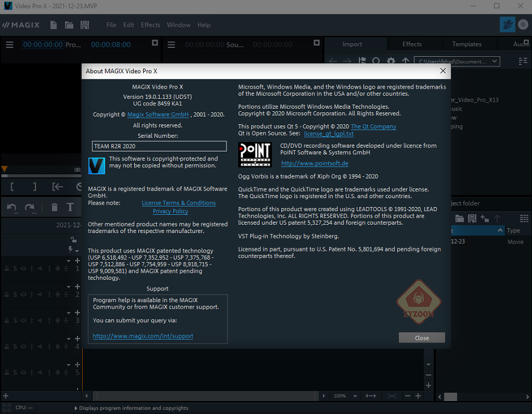The width and height of the screenshot is (532, 414).
Task: Expand track 2 options arrow
Action: point(69,287)
